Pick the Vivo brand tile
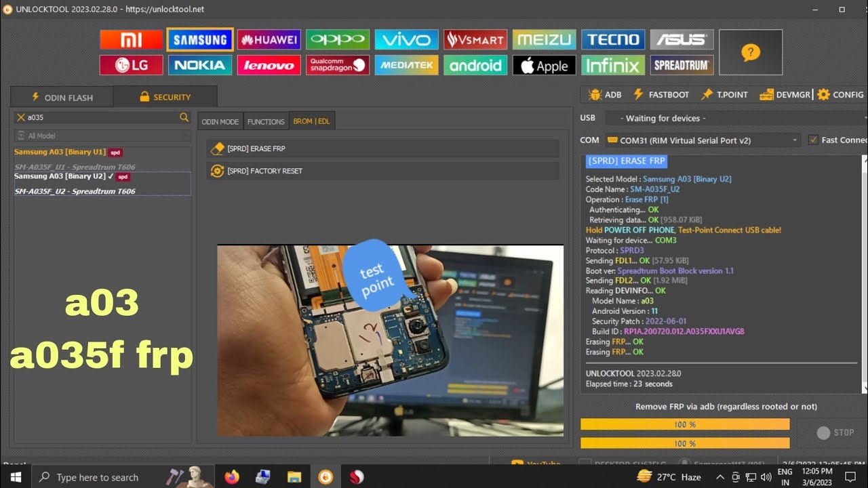 pyautogui.click(x=406, y=40)
